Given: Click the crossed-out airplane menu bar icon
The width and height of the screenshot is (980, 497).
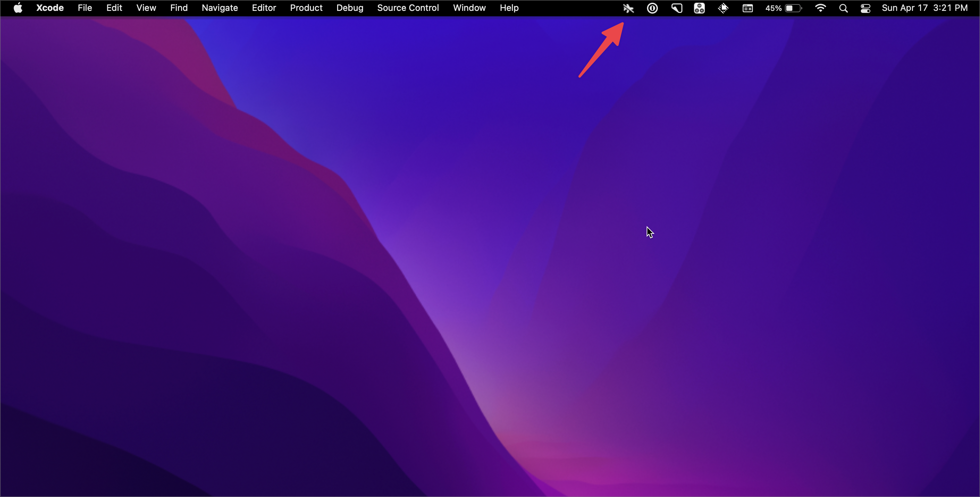Looking at the screenshot, I should tap(628, 8).
